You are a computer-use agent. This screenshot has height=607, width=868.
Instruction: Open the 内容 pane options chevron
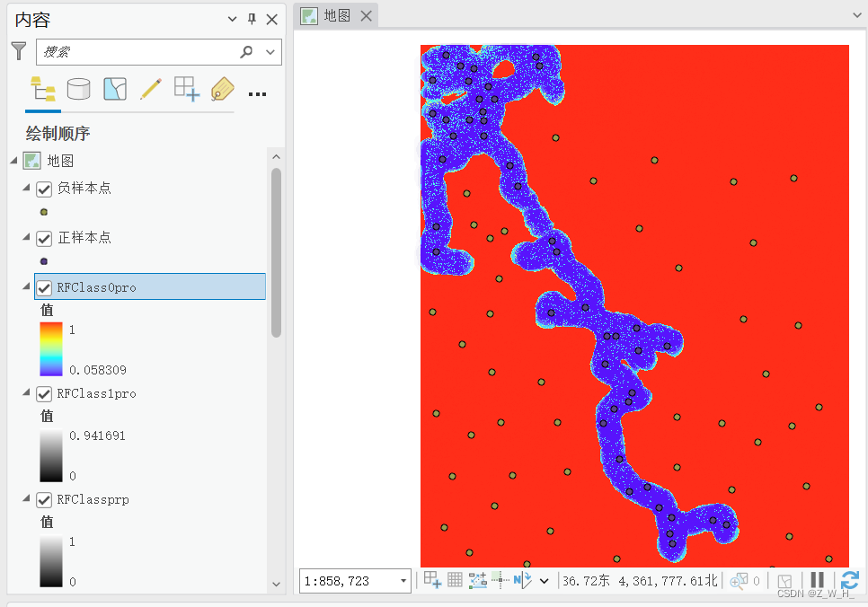[x=233, y=20]
